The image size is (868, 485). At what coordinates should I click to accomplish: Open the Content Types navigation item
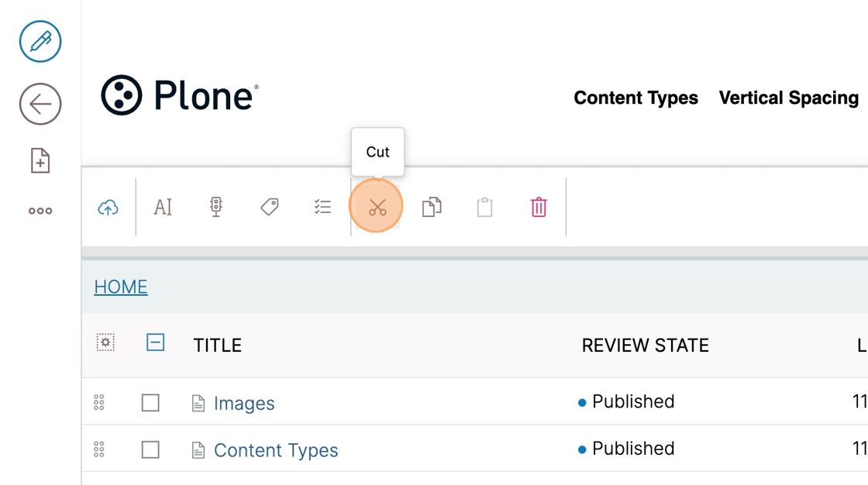point(635,98)
